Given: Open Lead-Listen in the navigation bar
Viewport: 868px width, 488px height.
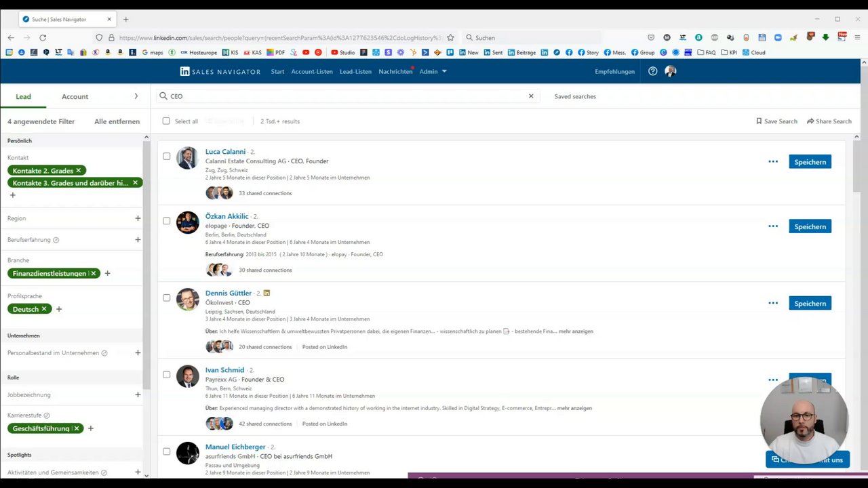Looking at the screenshot, I should click(x=355, y=71).
